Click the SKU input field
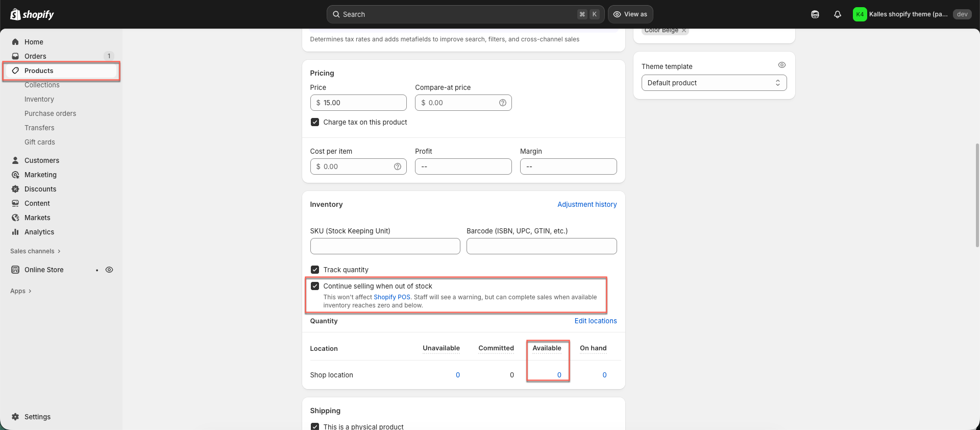The width and height of the screenshot is (980, 430). tap(385, 246)
